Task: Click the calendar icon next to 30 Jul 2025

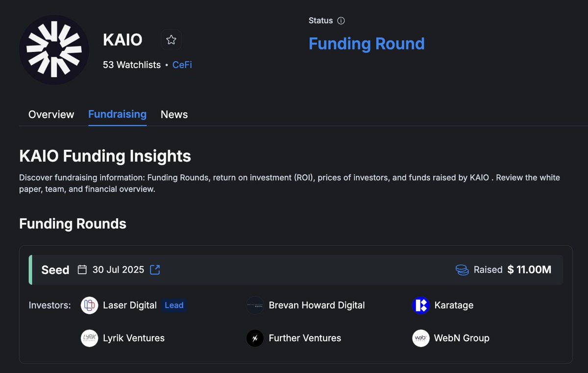Action: [82, 270]
